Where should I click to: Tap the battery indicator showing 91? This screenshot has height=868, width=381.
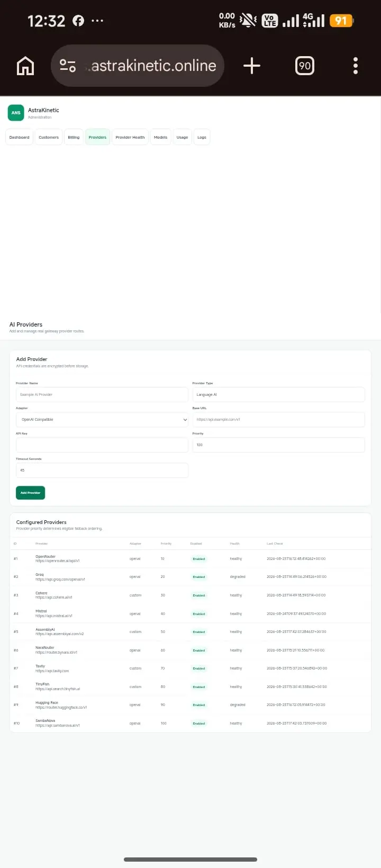pyautogui.click(x=341, y=21)
